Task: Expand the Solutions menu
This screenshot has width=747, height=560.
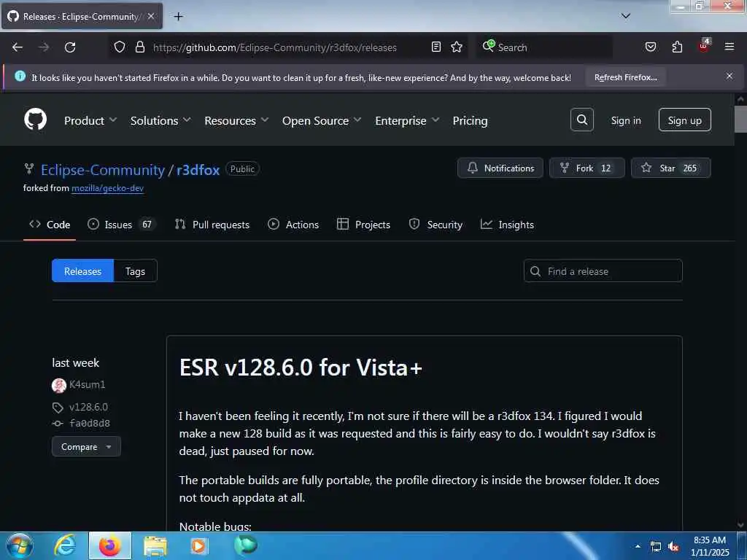Action: click(x=160, y=120)
